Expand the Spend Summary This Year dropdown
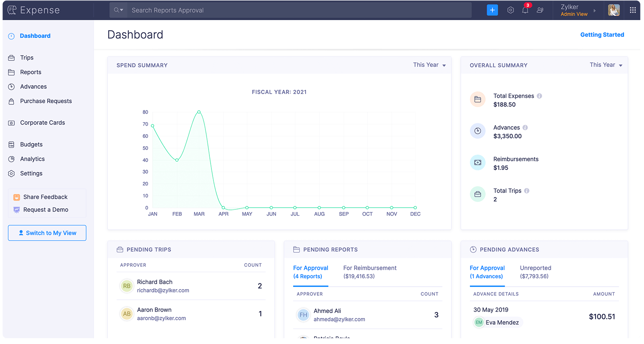 [429, 65]
